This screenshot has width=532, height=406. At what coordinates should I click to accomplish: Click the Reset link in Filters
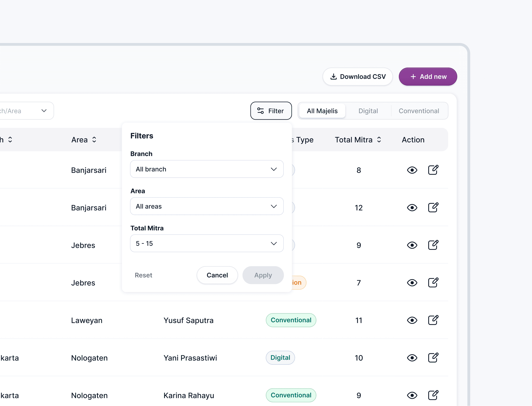tap(143, 275)
